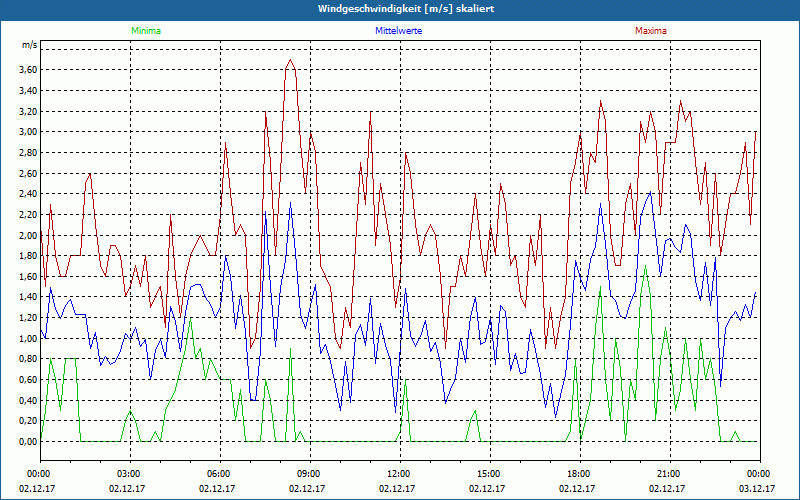This screenshot has width=800, height=500.
Task: Click the 3,60 y-axis value
Action: click(28, 70)
